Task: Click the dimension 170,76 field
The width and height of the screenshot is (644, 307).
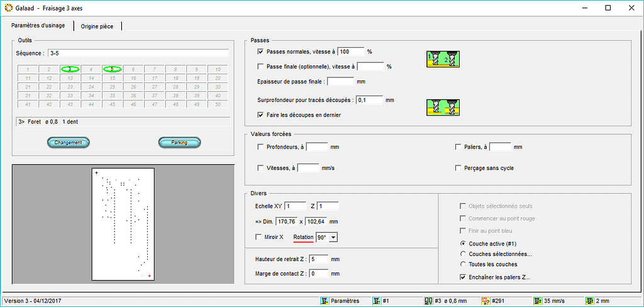Action: (x=287, y=221)
